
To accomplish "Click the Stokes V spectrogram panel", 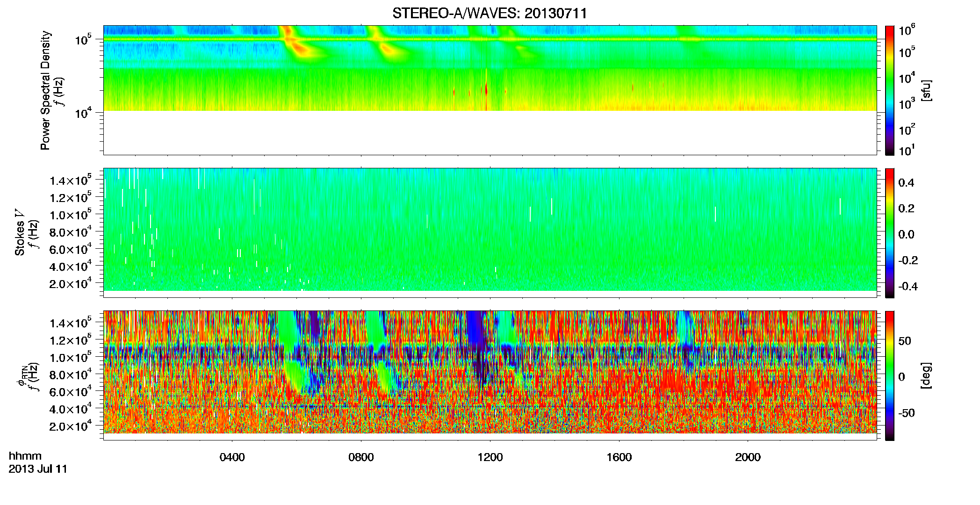I will (490, 233).
